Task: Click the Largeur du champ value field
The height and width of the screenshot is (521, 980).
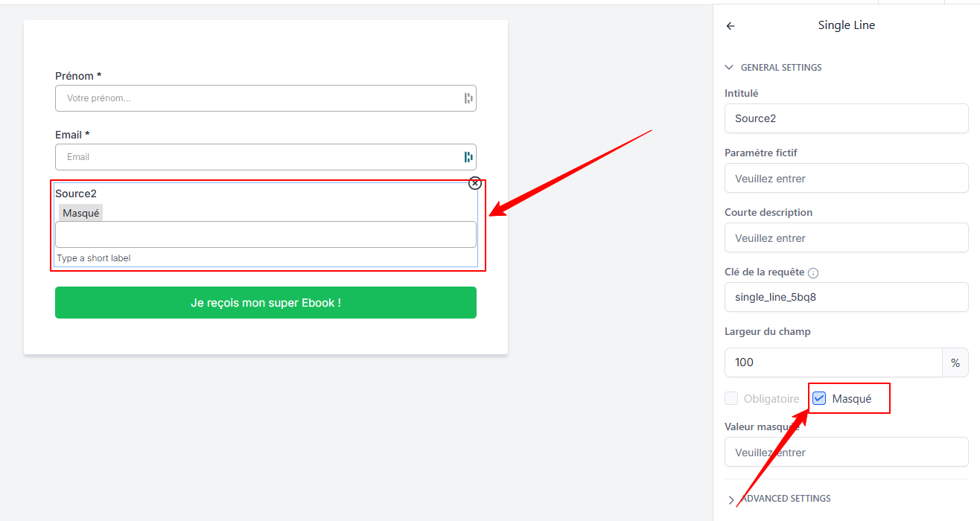Action: point(833,362)
